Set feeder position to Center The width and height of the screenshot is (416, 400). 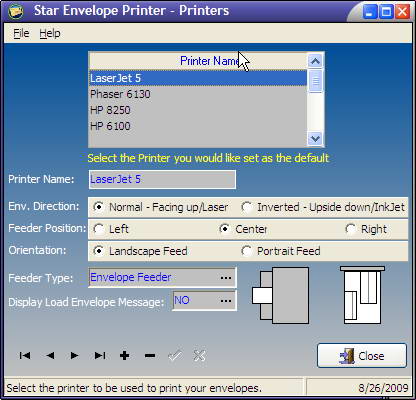coord(243,229)
